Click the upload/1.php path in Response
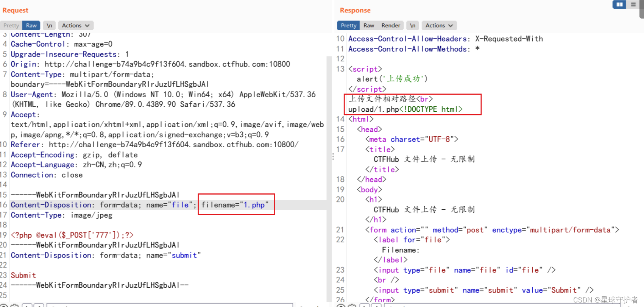644x307 pixels. coord(374,109)
